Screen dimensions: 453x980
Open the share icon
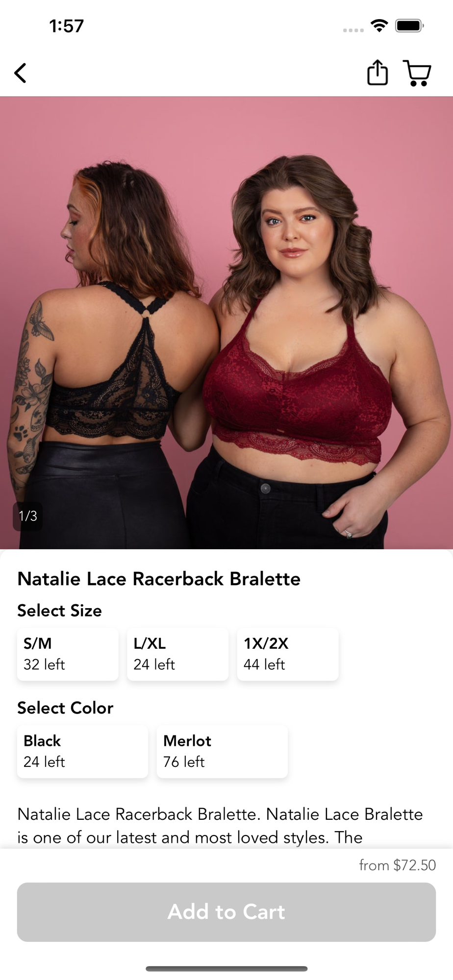pos(377,73)
